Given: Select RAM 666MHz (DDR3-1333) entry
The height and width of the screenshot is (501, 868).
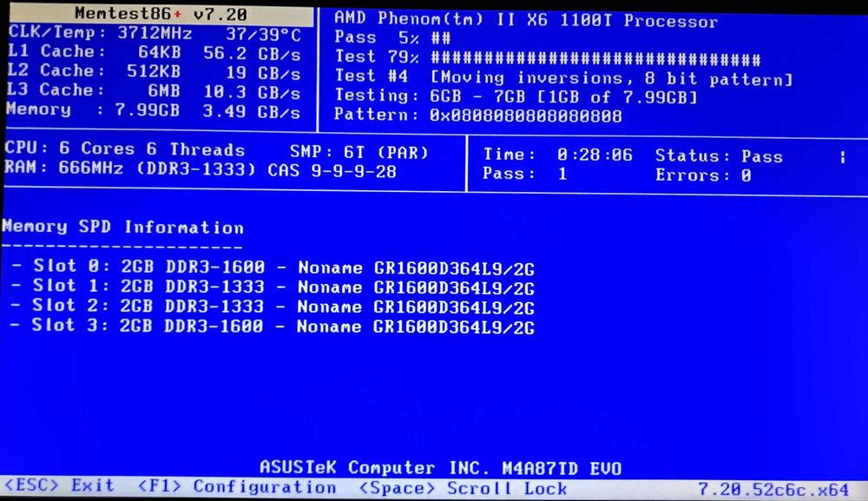Looking at the screenshot, I should pos(130,168).
